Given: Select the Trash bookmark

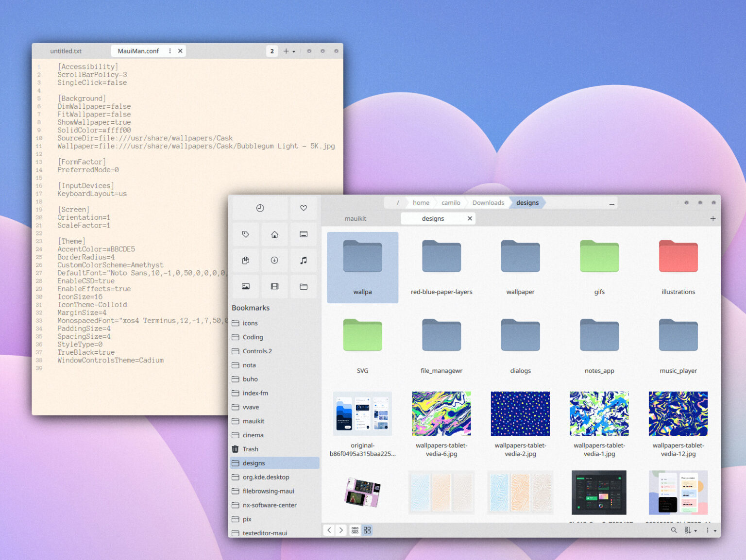Looking at the screenshot, I should [x=251, y=449].
